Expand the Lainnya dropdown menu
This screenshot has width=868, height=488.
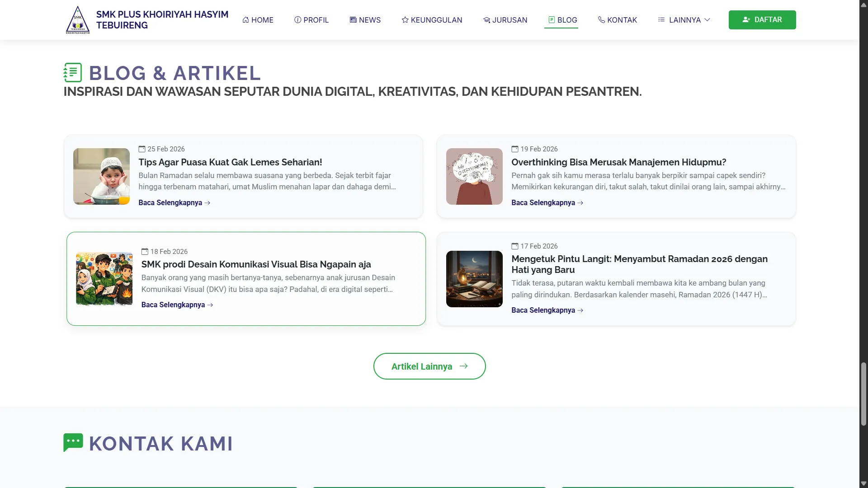click(684, 19)
